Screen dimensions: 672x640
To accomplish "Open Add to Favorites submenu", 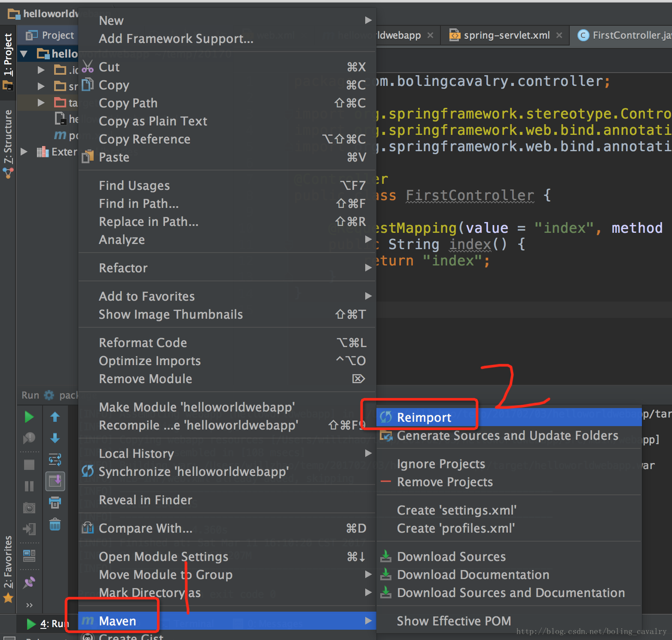I will (x=227, y=296).
